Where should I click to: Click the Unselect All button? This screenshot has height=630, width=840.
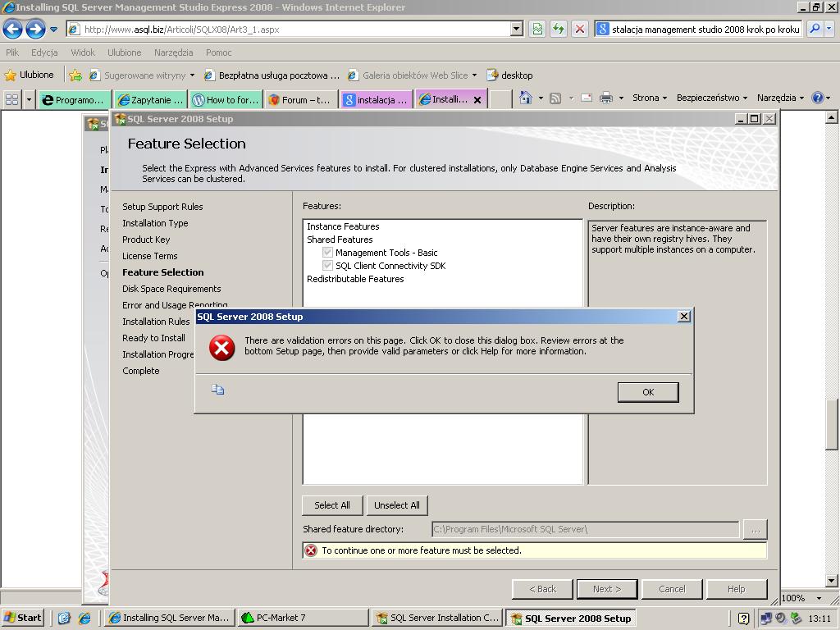point(397,505)
